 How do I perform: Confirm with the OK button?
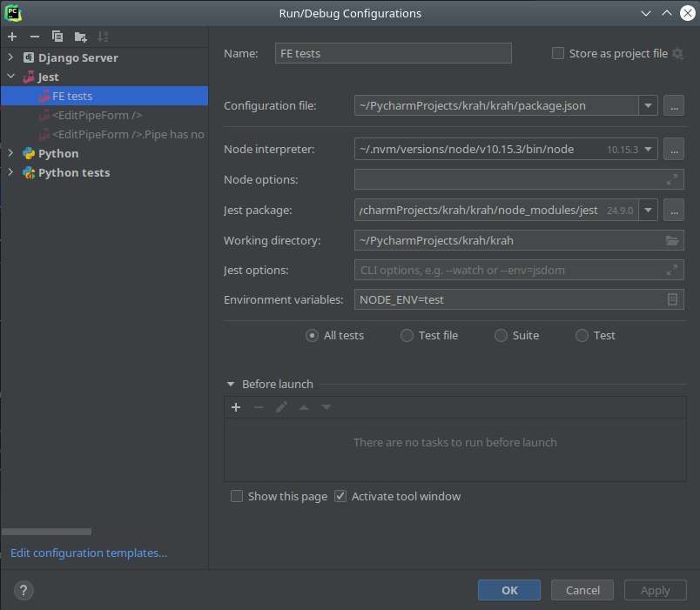(509, 590)
